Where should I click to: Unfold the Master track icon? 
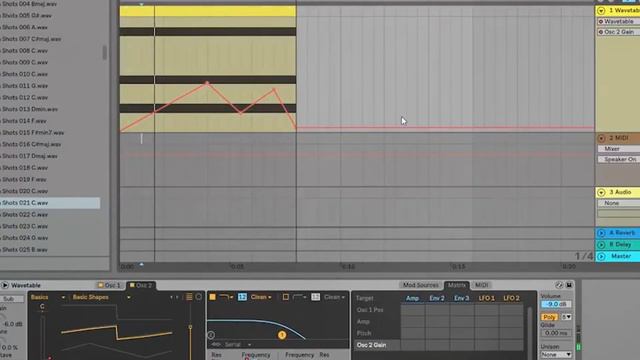click(601, 256)
